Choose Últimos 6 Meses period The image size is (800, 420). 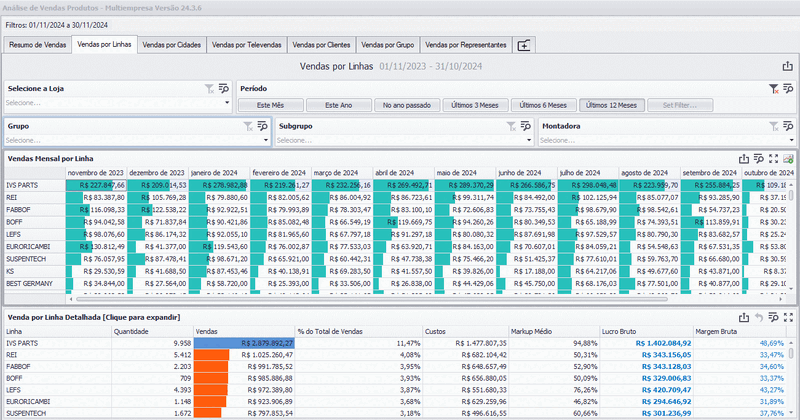click(543, 105)
